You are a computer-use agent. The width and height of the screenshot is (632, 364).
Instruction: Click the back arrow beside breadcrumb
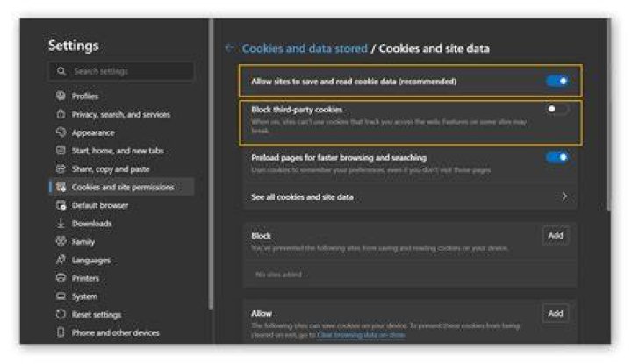coord(230,48)
